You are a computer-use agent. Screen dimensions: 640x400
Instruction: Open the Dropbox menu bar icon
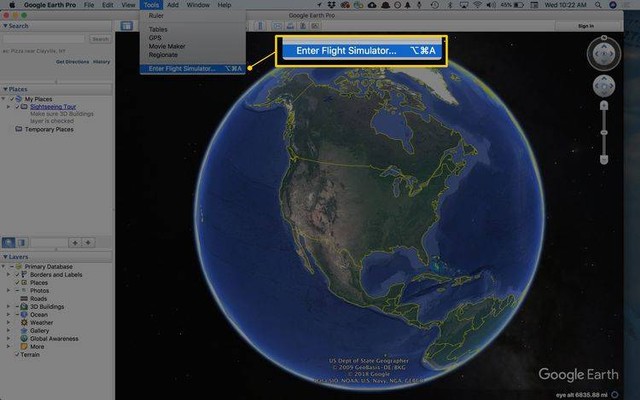(332, 5)
